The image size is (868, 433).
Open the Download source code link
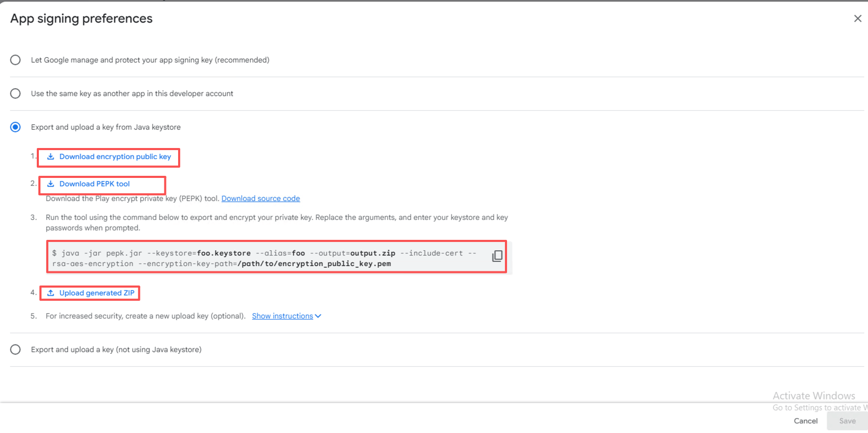click(261, 198)
